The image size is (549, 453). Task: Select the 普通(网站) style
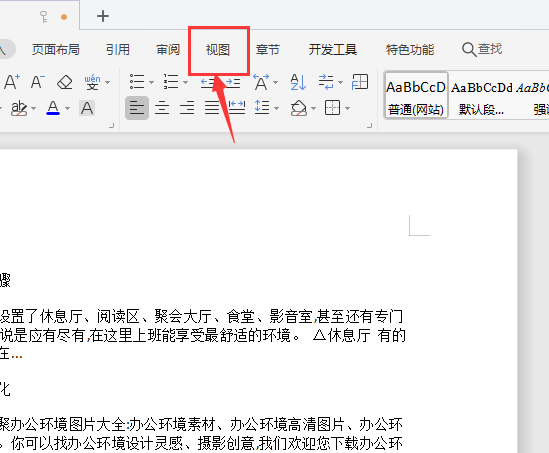[x=416, y=95]
